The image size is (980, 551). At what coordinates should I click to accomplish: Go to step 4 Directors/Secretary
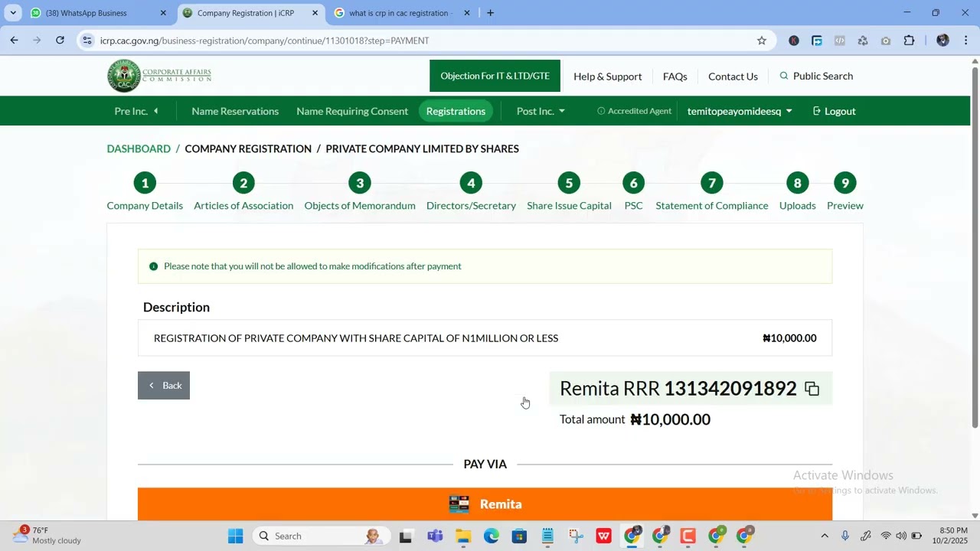pos(471,192)
